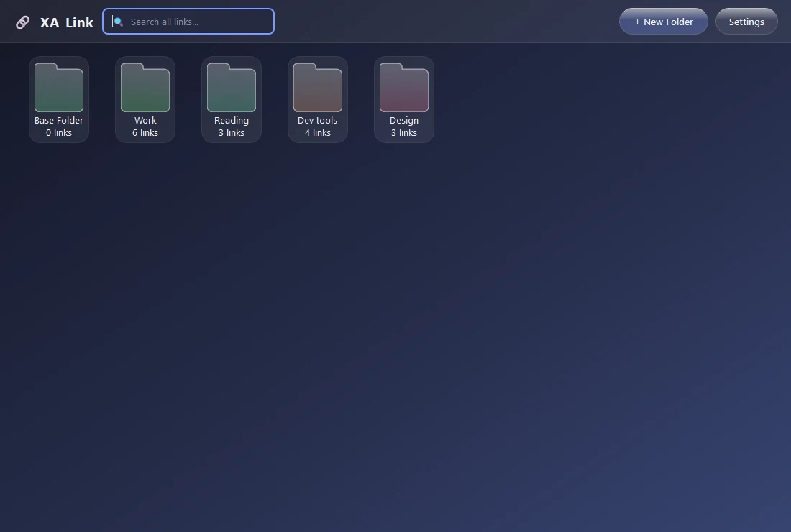The height and width of the screenshot is (532, 791).
Task: Click the "6 links" count text
Action: pyautogui.click(x=145, y=132)
